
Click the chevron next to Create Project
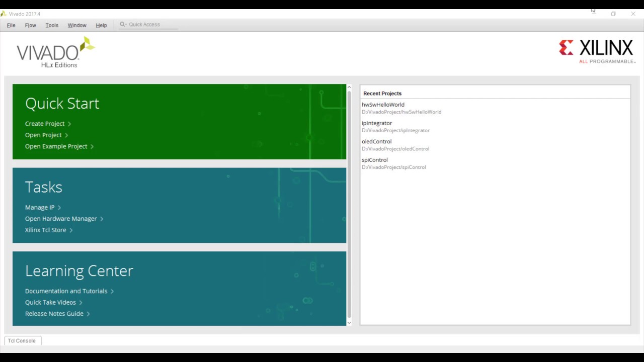pyautogui.click(x=69, y=124)
